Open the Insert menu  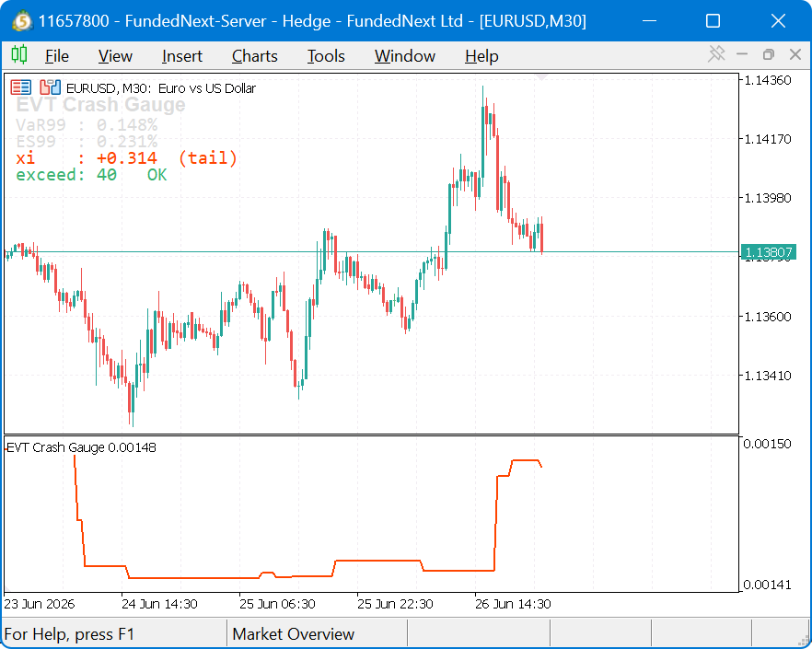181,56
